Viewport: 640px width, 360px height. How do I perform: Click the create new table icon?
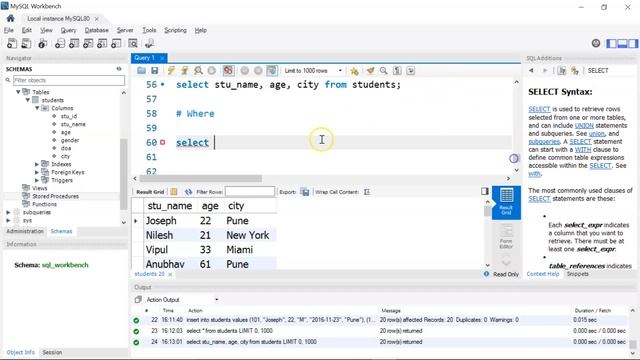click(x=74, y=43)
